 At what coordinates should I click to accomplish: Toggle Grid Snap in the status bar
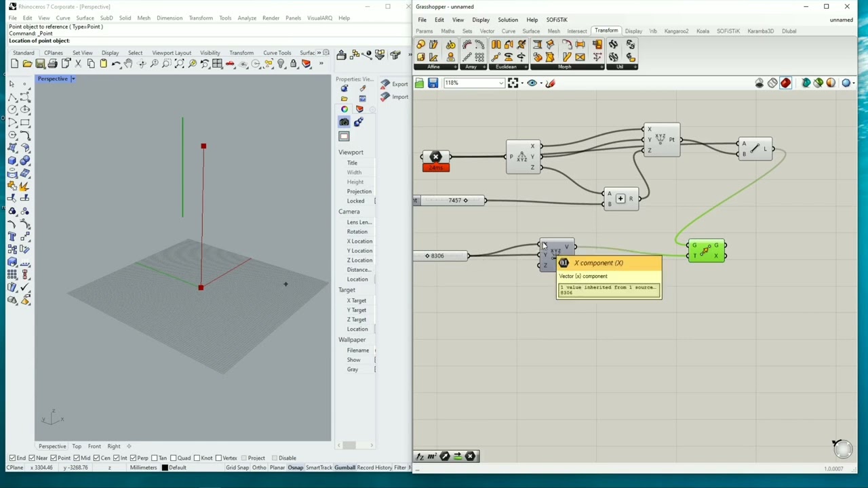coord(237,468)
